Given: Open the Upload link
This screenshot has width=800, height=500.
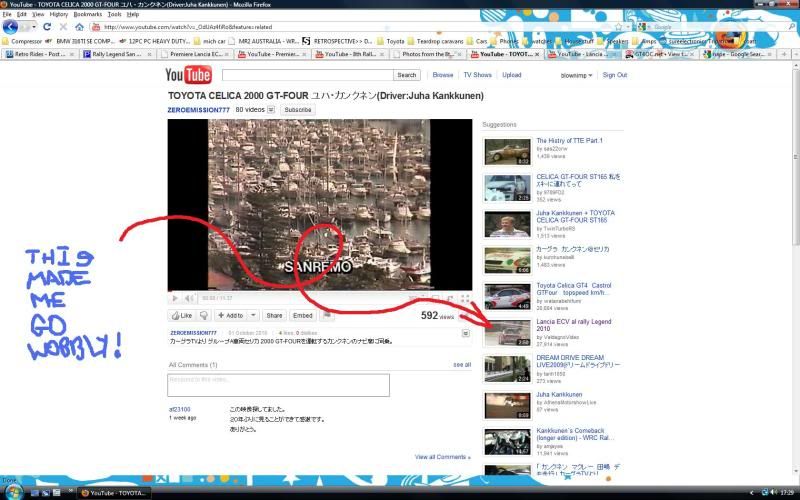Looking at the screenshot, I should 512,75.
